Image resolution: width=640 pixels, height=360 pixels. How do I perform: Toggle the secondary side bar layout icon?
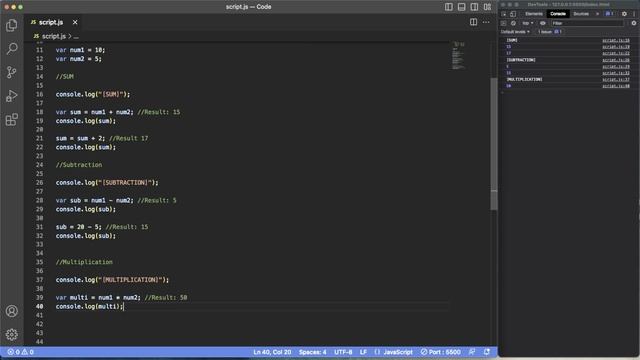(x=474, y=7)
